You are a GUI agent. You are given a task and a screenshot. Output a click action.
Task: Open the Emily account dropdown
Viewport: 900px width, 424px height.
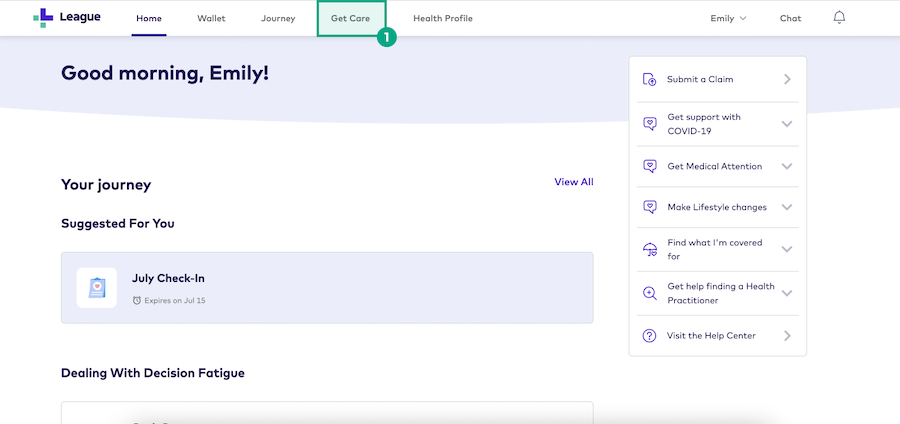click(728, 18)
